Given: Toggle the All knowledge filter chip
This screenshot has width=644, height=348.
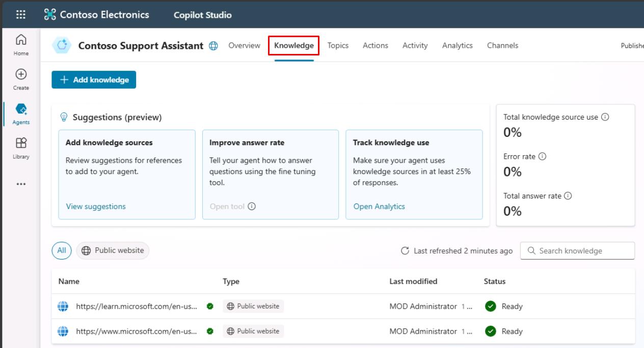Looking at the screenshot, I should [x=61, y=250].
